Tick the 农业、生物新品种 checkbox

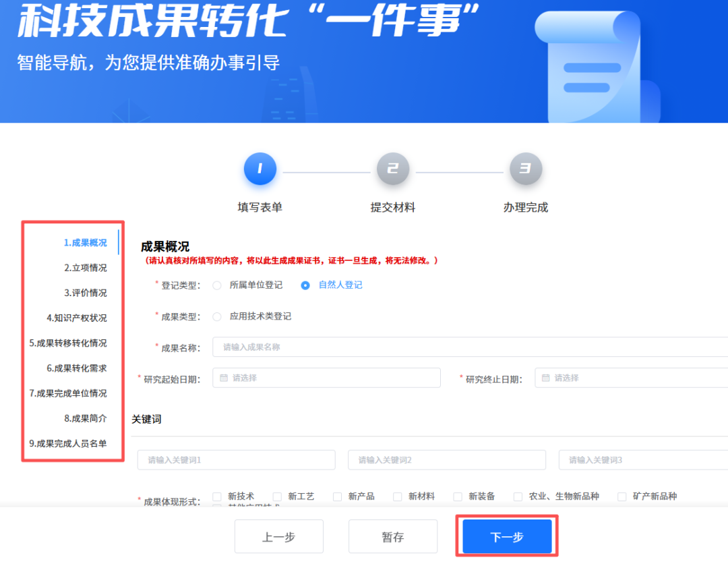518,497
